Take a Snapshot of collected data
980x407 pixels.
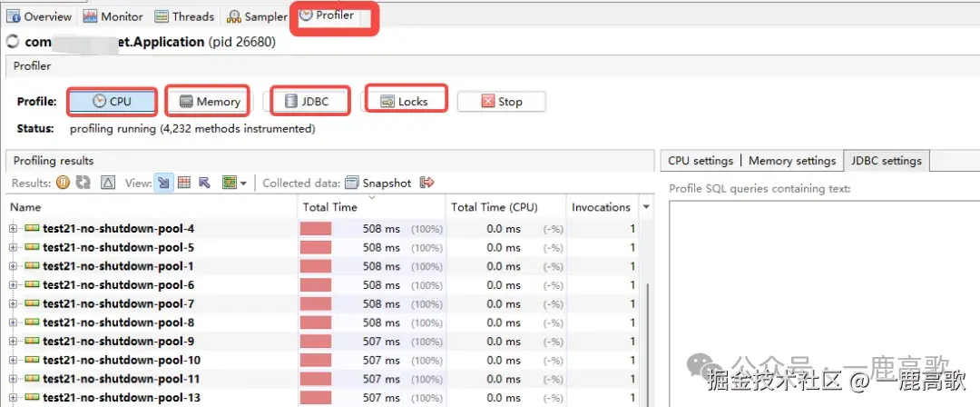coord(378,183)
